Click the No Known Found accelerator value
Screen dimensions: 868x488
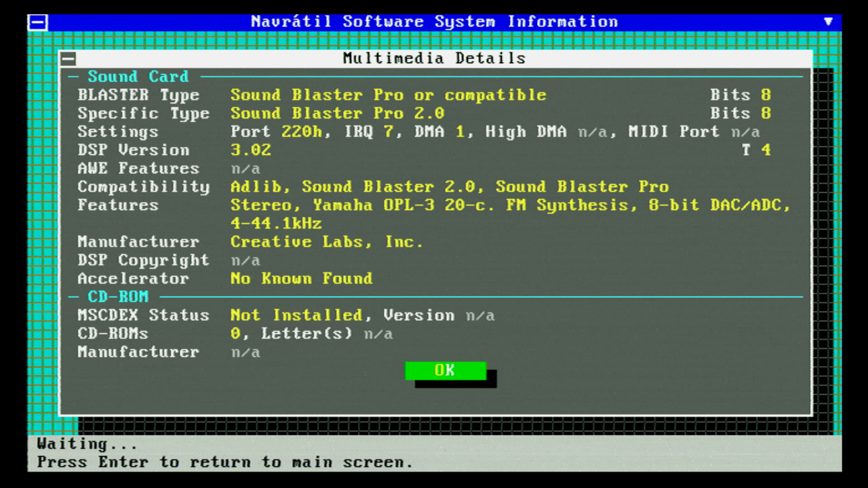coord(301,279)
